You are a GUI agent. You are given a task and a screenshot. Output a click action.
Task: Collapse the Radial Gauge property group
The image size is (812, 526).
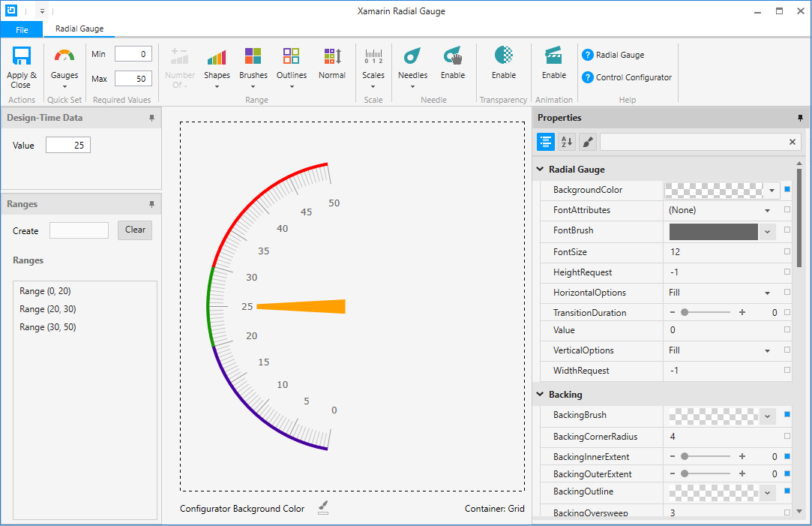[540, 169]
